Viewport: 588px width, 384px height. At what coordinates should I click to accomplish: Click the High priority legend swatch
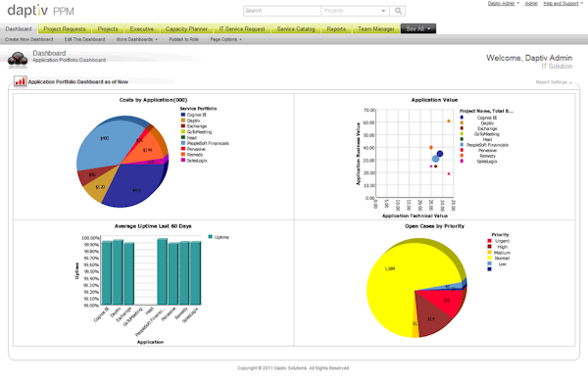coord(489,247)
